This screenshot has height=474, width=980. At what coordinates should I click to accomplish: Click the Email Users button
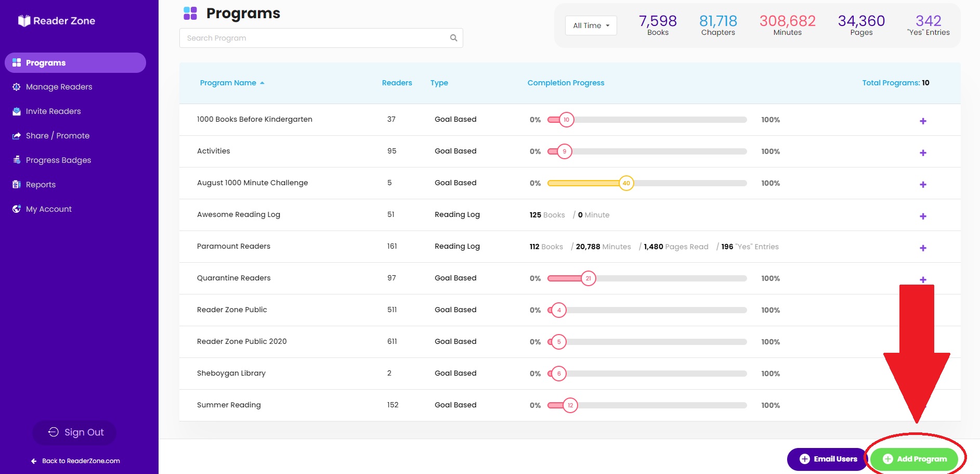pos(828,459)
